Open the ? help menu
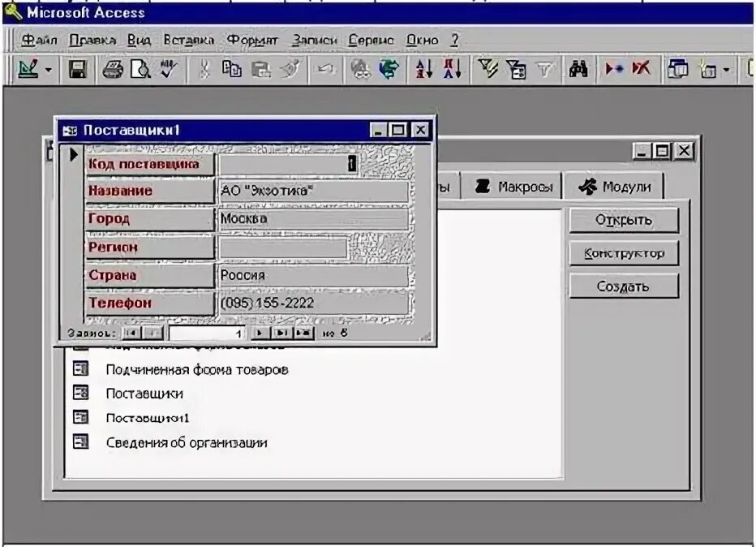The width and height of the screenshot is (756, 547). coord(454,40)
